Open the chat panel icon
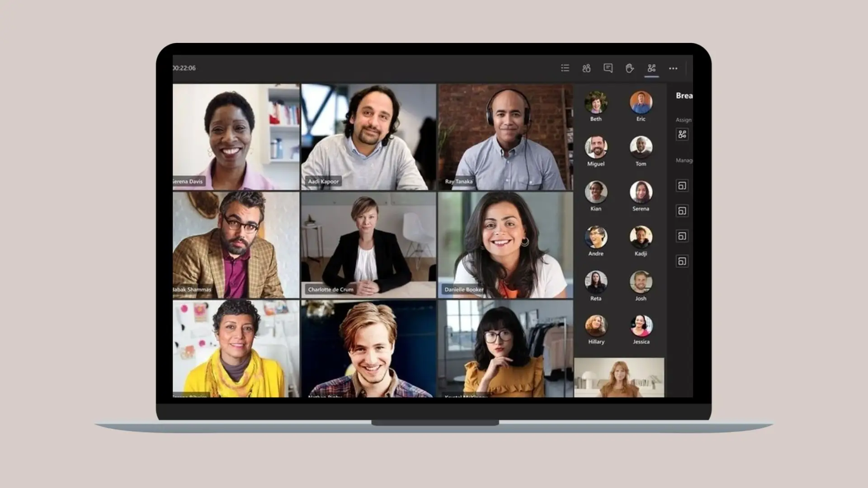 tap(608, 68)
